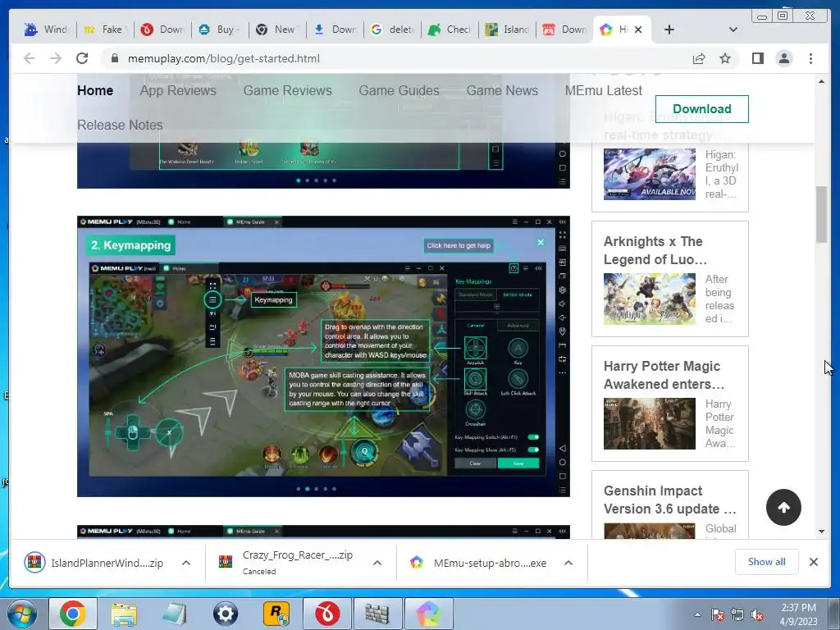
Task: Open the gear settings app in taskbar
Action: click(x=226, y=614)
